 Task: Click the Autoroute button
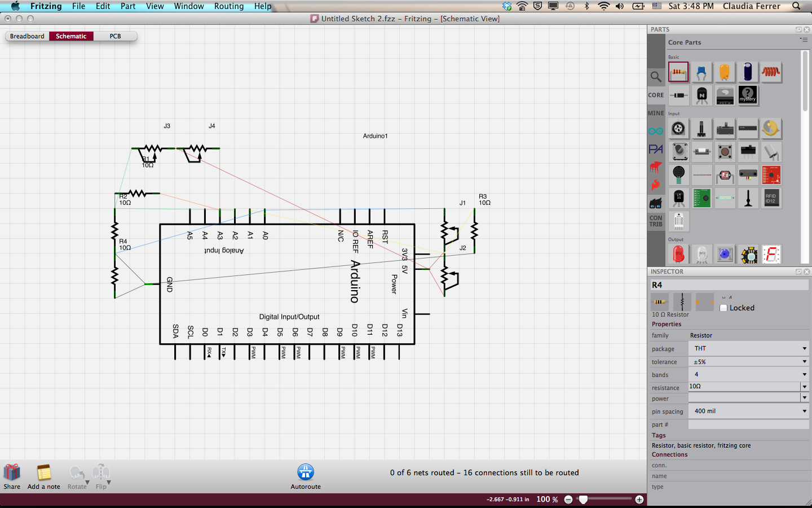pos(306,477)
